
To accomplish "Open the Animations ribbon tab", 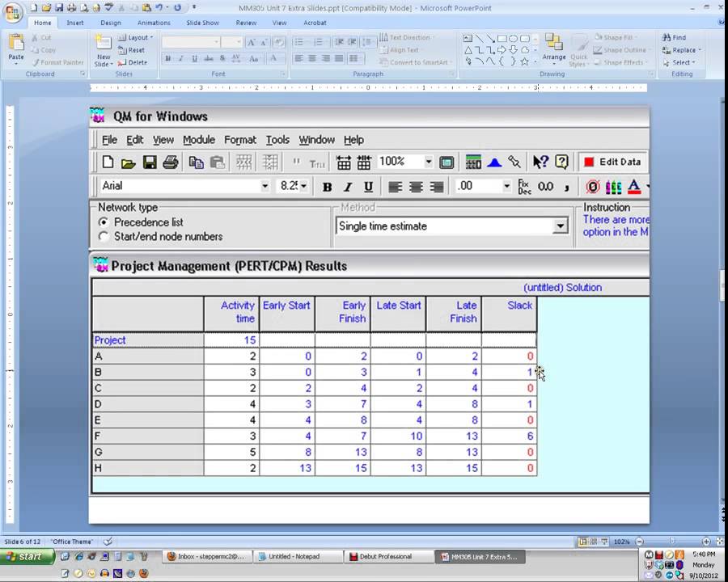I will [x=154, y=23].
